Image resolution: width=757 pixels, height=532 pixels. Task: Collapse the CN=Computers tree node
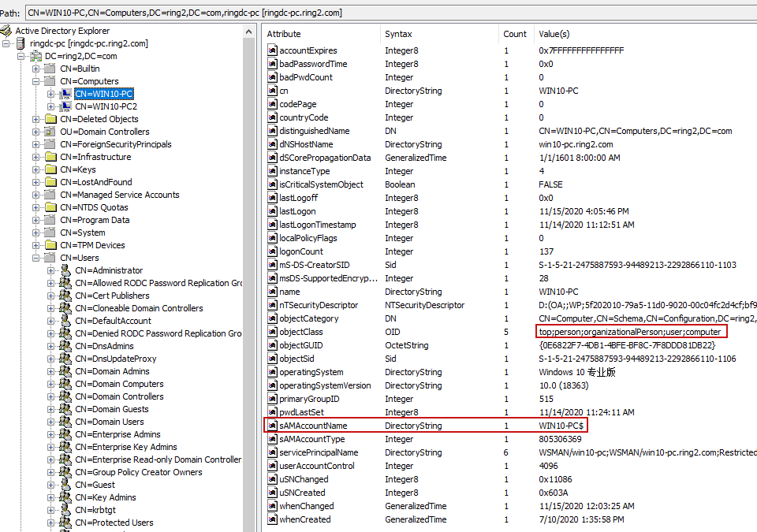tap(36, 81)
